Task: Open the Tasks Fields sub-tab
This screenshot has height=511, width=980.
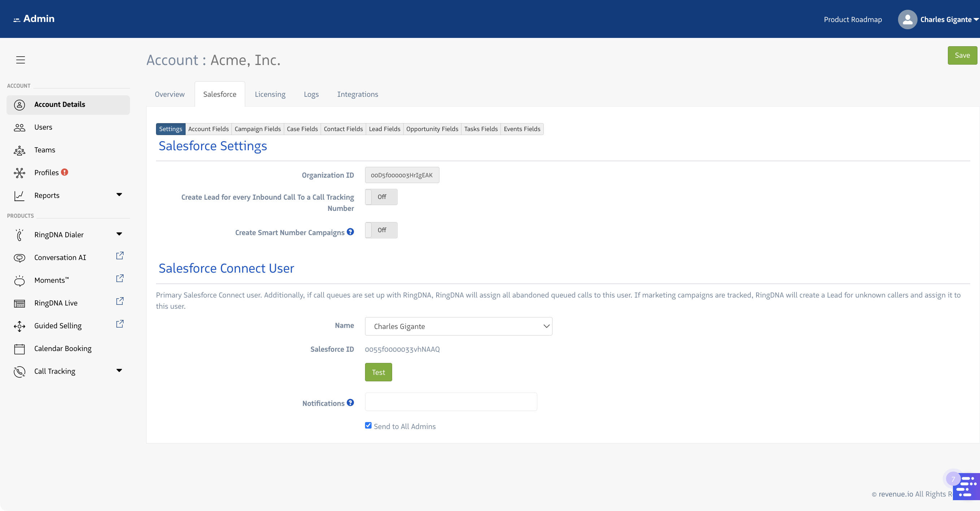Action: 481,129
